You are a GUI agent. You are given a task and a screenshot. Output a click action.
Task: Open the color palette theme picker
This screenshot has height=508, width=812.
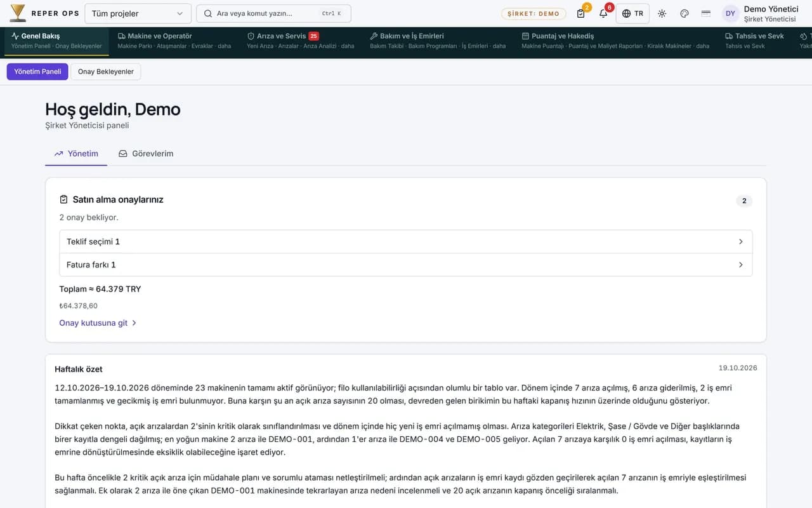pos(684,13)
